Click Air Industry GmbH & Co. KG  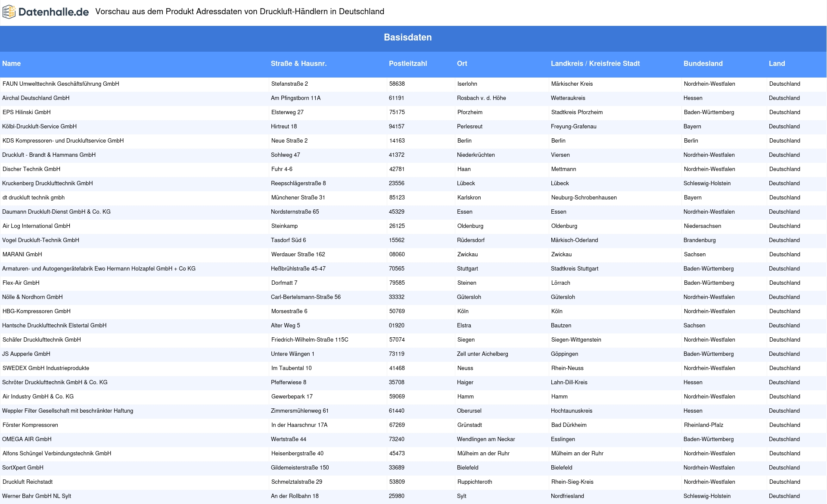click(38, 397)
